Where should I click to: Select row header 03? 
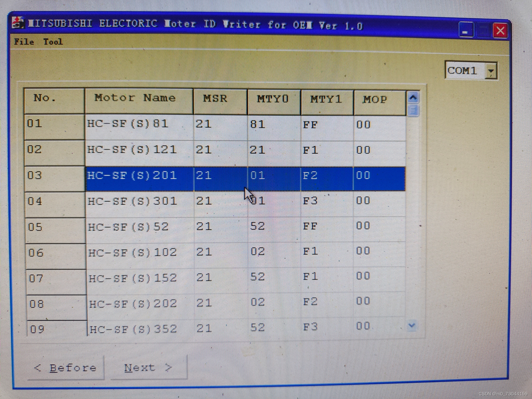coord(55,179)
